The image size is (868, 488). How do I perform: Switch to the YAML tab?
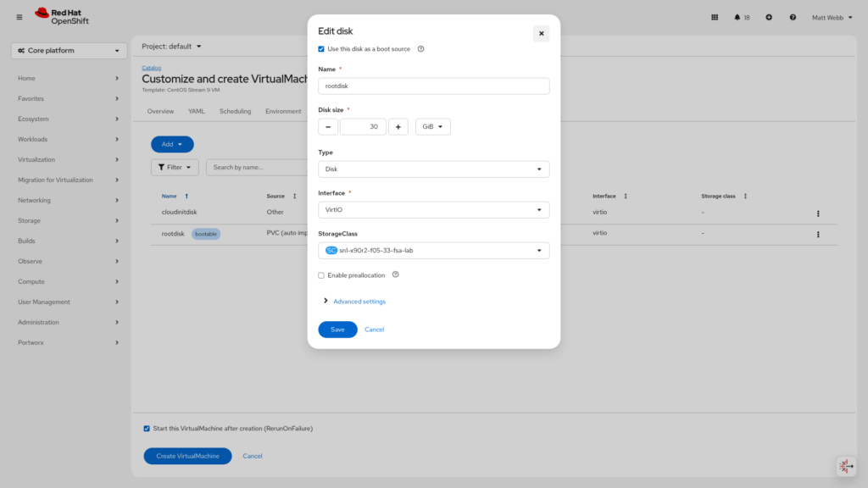click(x=196, y=111)
